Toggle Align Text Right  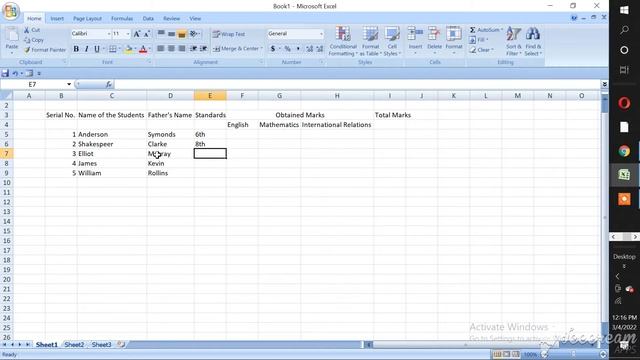182,49
